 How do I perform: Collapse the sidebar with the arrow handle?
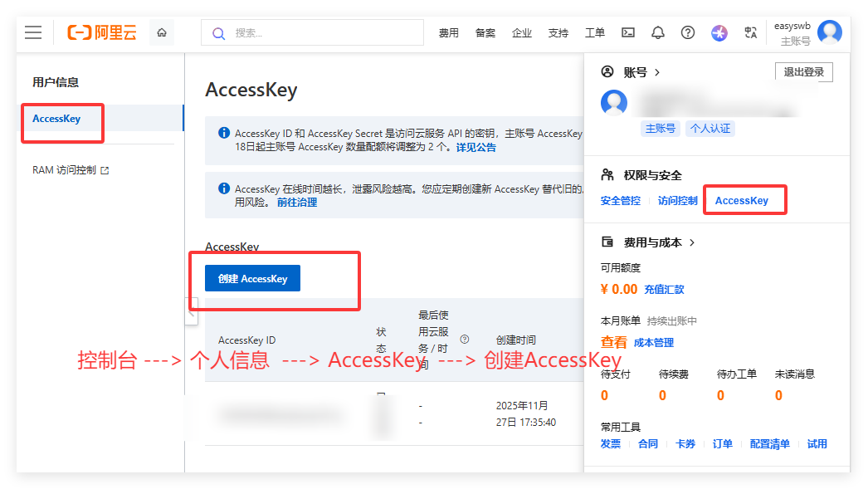[x=191, y=312]
